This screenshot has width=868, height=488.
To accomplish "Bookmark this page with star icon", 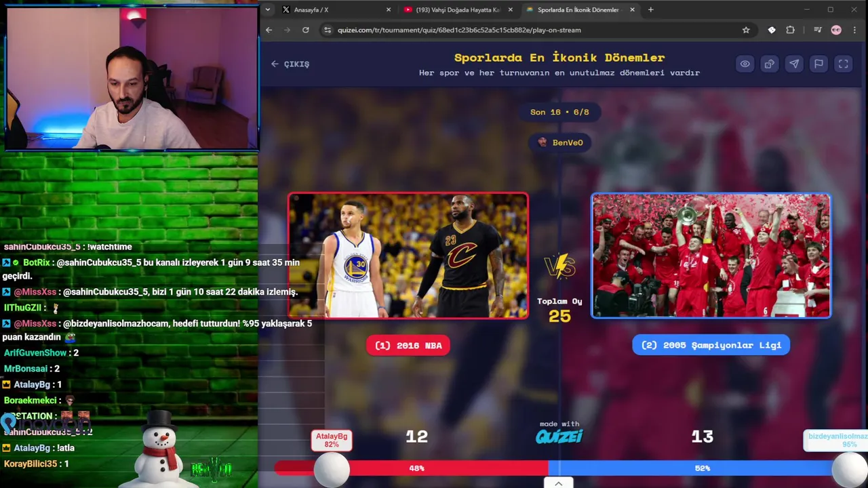I will coord(746,30).
